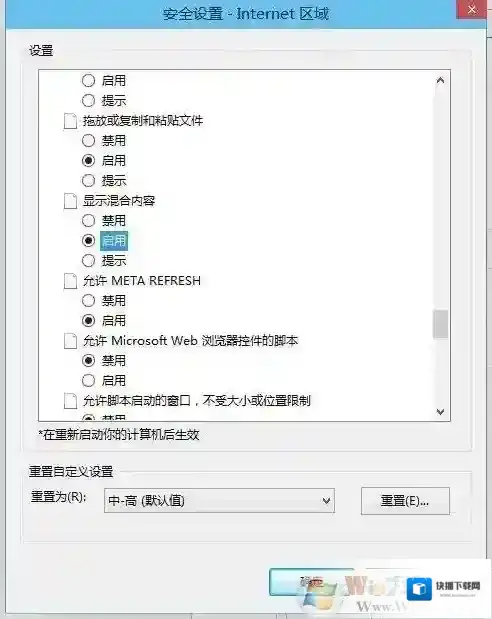This screenshot has height=619, width=492.
Task: Click the settings list scroll up arrow
Action: point(440,81)
